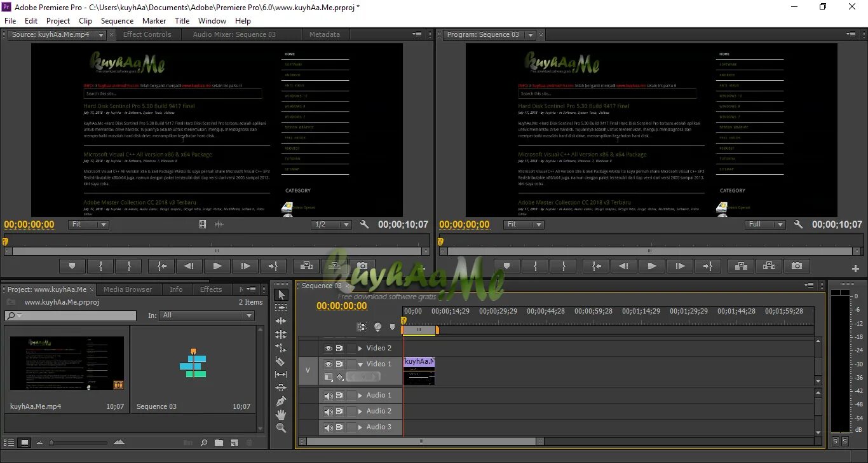The height and width of the screenshot is (463, 868).
Task: Open the Program monitor button editor plus
Action: click(855, 269)
